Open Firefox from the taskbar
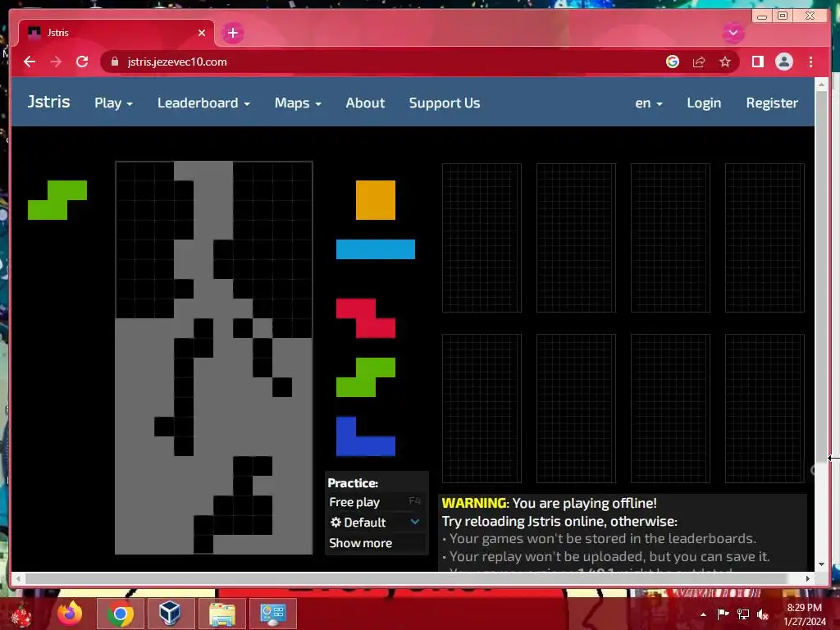Image resolution: width=840 pixels, height=630 pixels. point(71,614)
